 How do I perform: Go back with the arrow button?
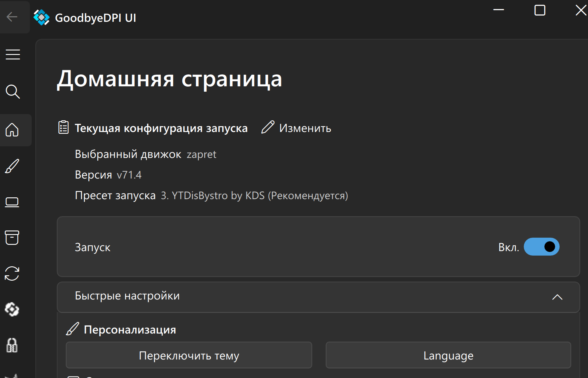pyautogui.click(x=12, y=17)
